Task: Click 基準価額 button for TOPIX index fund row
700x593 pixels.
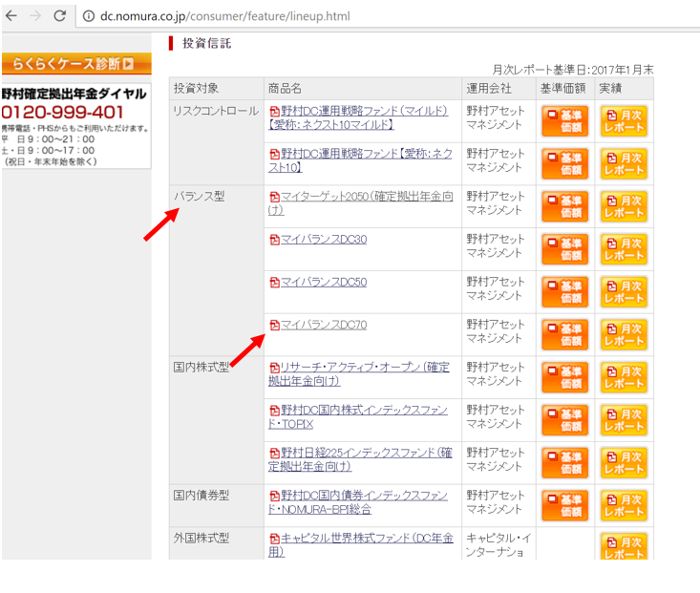Action: tap(565, 420)
